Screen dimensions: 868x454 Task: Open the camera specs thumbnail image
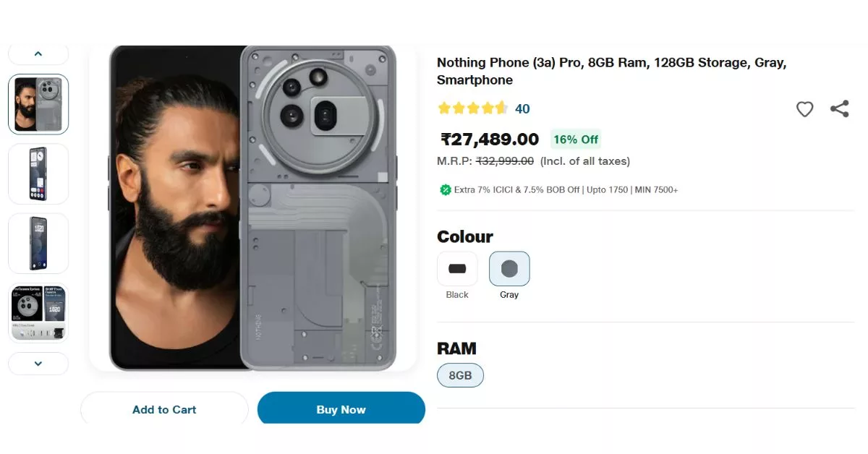(x=38, y=312)
